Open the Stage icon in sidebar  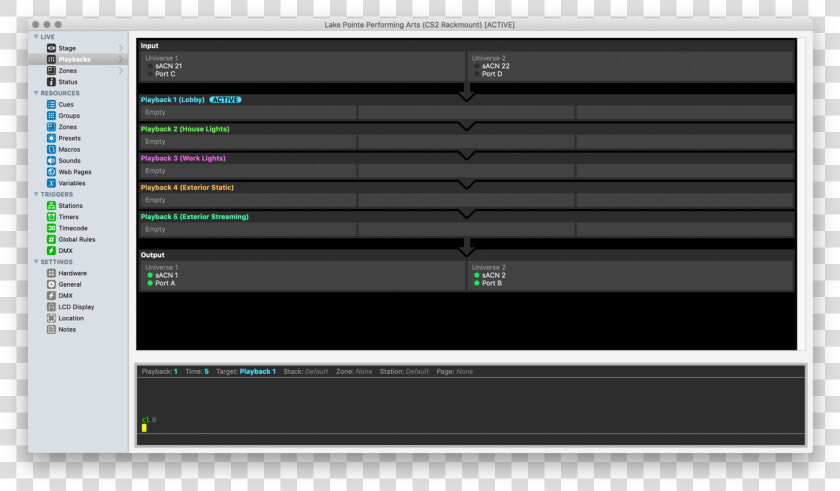pos(51,48)
